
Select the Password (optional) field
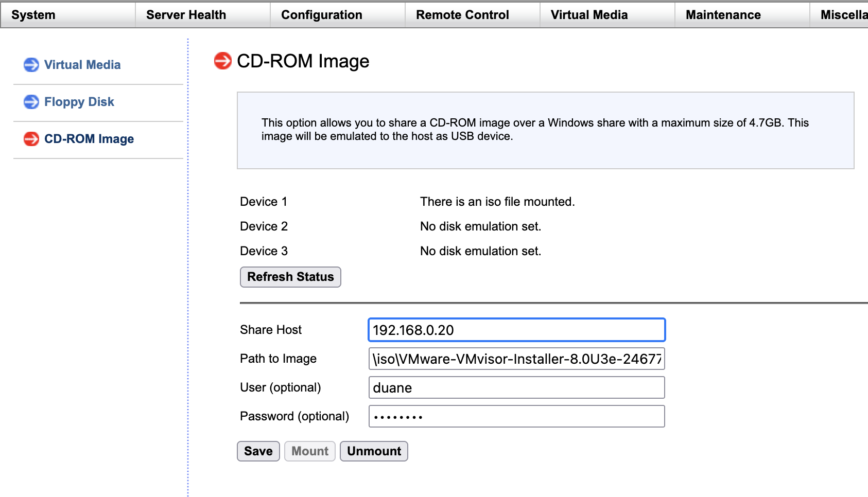pyautogui.click(x=516, y=417)
